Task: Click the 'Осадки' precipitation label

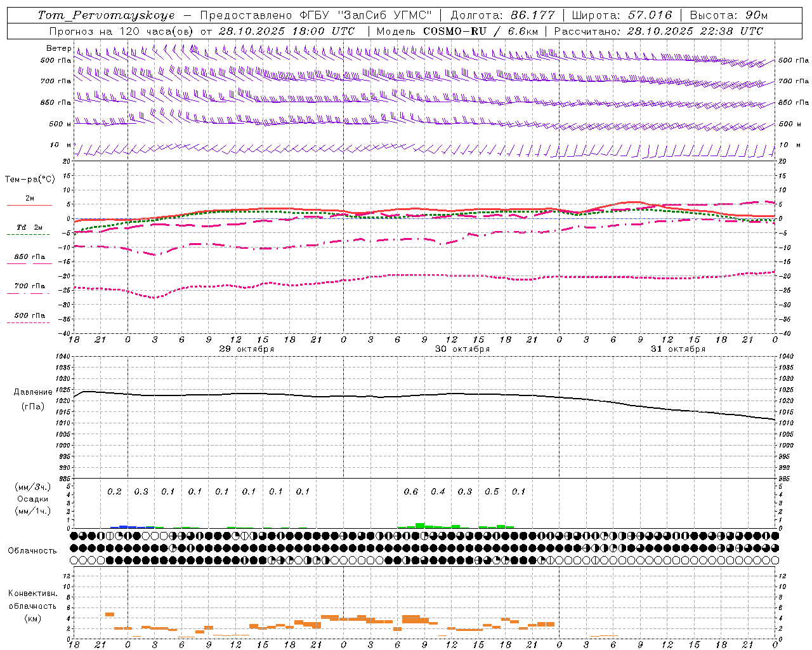Action: point(33,499)
